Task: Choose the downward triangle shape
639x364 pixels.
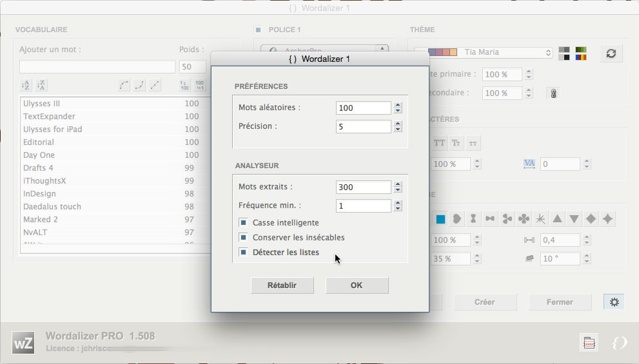Action: [575, 219]
